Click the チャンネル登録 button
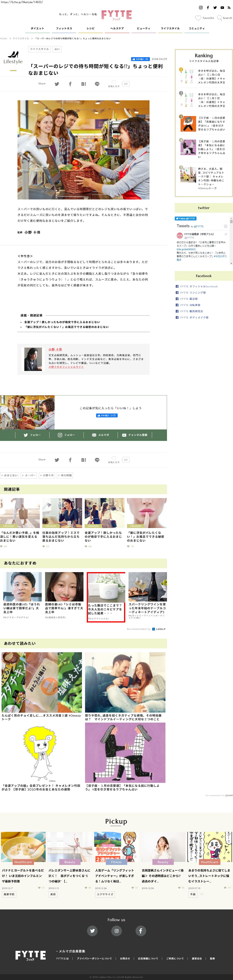 pos(135,435)
